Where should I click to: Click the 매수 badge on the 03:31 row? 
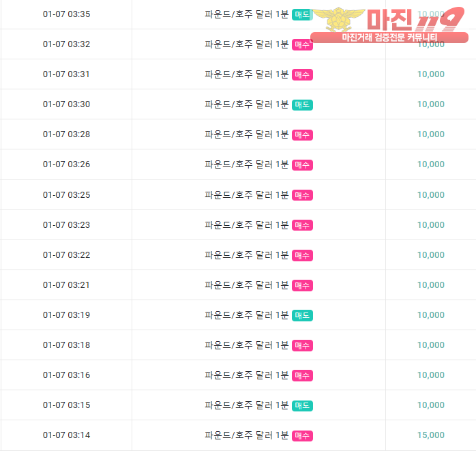click(x=302, y=74)
